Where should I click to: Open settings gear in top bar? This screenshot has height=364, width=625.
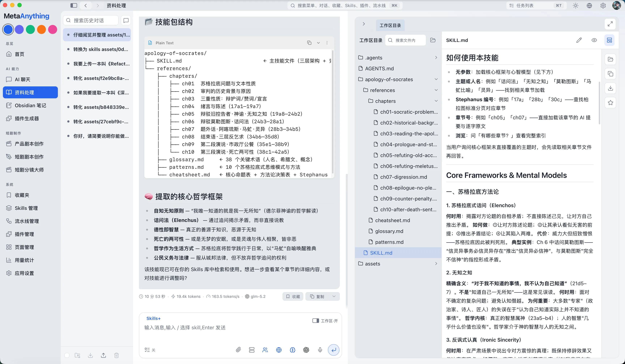[x=603, y=5]
